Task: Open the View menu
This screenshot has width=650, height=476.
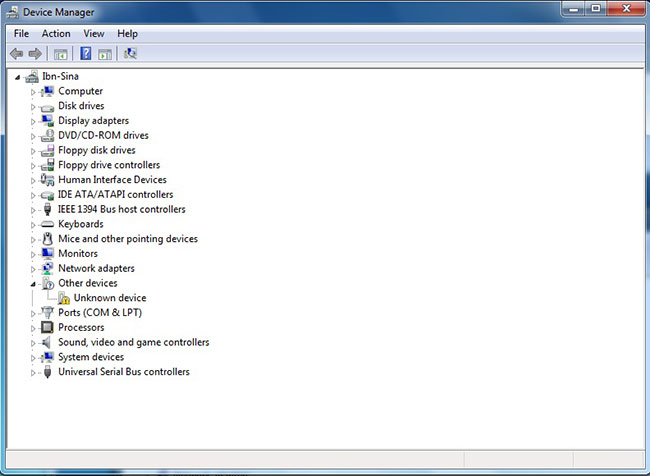Action: tap(94, 34)
